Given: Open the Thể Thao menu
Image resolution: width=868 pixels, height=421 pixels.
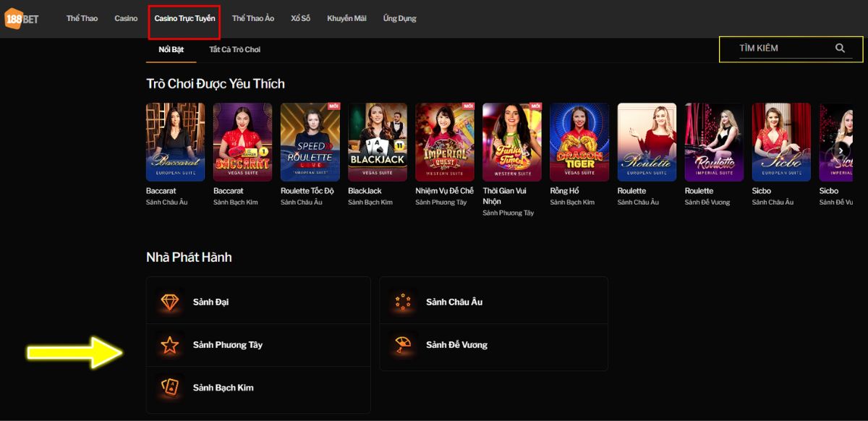Looking at the screenshot, I should click(x=82, y=18).
